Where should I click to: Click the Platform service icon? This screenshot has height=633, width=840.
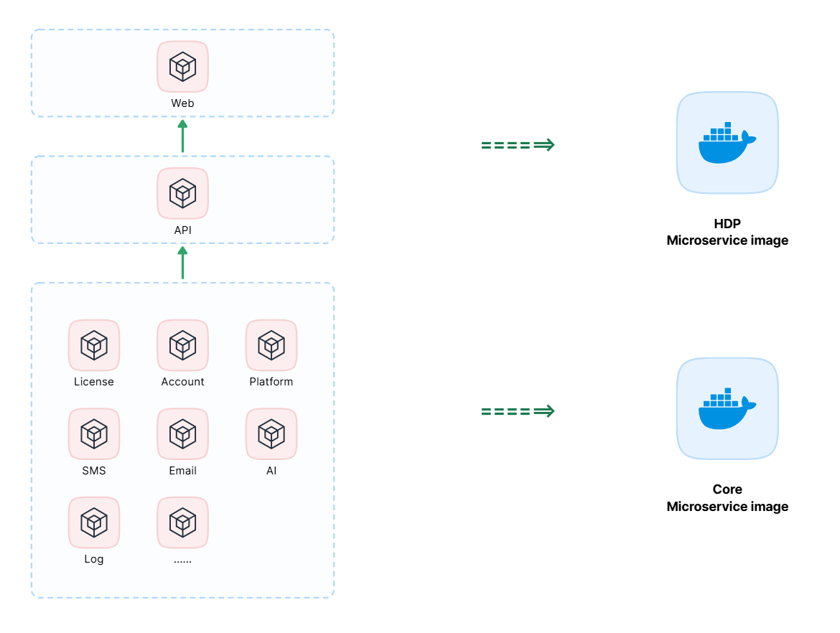[x=271, y=345]
